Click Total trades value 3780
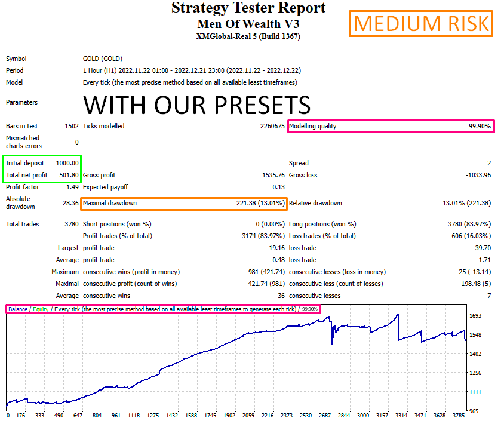The image size is (504, 424). [72, 224]
